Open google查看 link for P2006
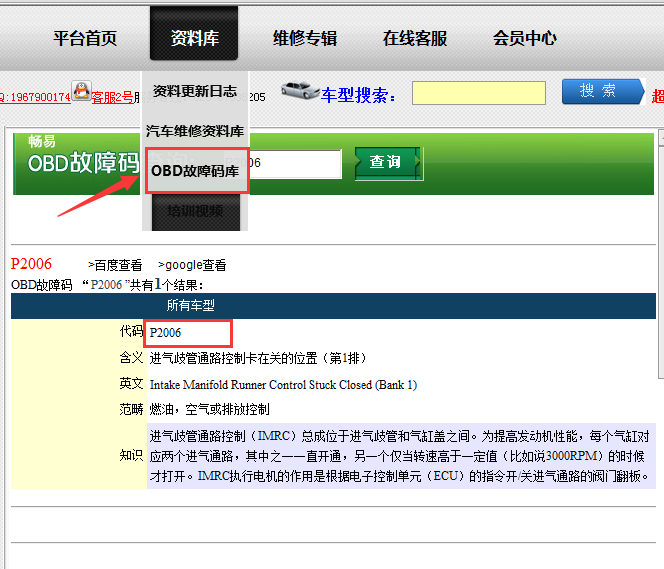The image size is (664, 569). click(x=192, y=265)
